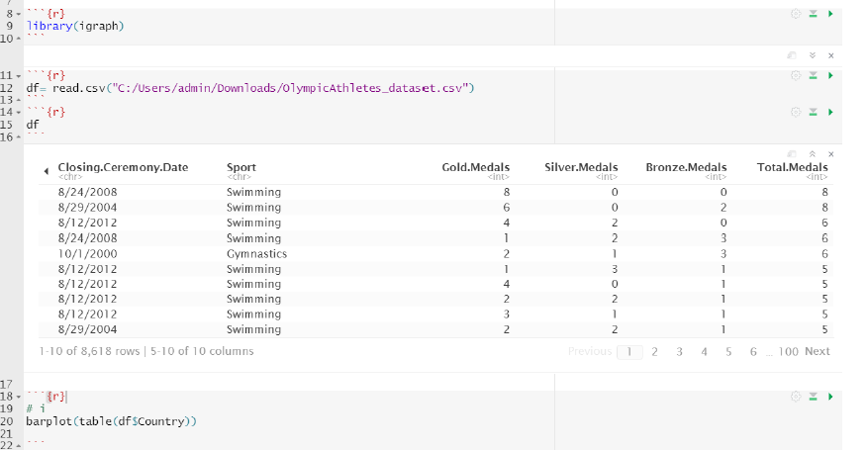Click line number 12 in the gutter
868x450 pixels.
(x=7, y=88)
